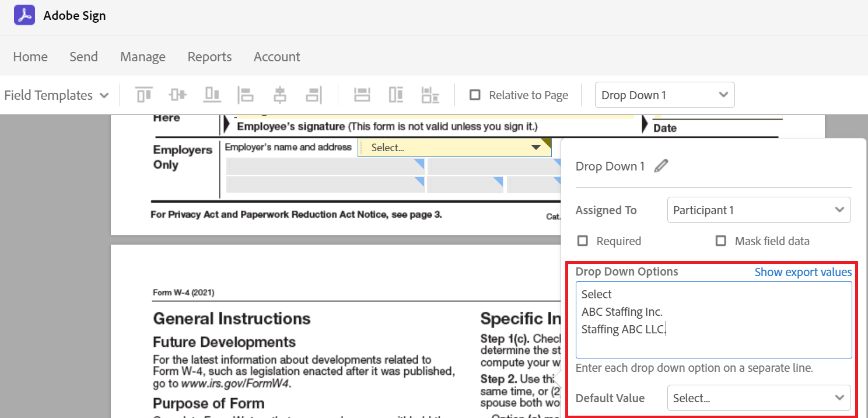Click the match width icon
The height and width of the screenshot is (418, 868).
362,95
